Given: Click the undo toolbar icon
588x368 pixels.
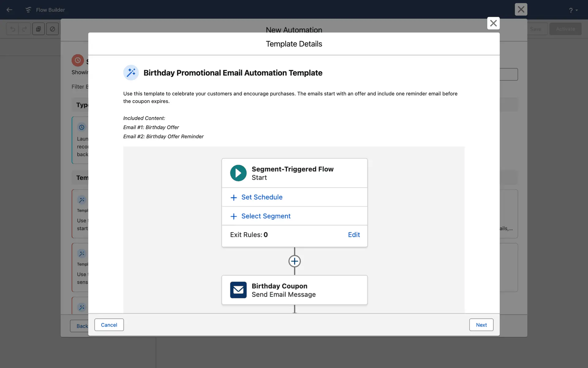Looking at the screenshot, I should pos(13,29).
